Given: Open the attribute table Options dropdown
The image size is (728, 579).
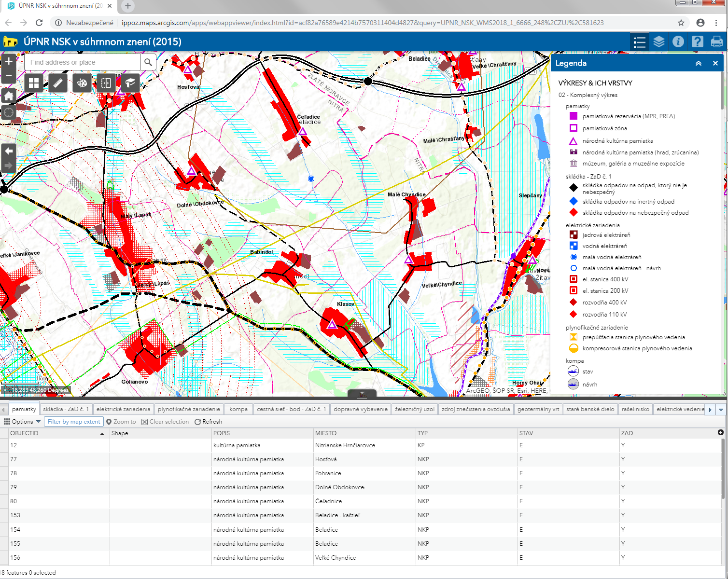Looking at the screenshot, I should 23,422.
